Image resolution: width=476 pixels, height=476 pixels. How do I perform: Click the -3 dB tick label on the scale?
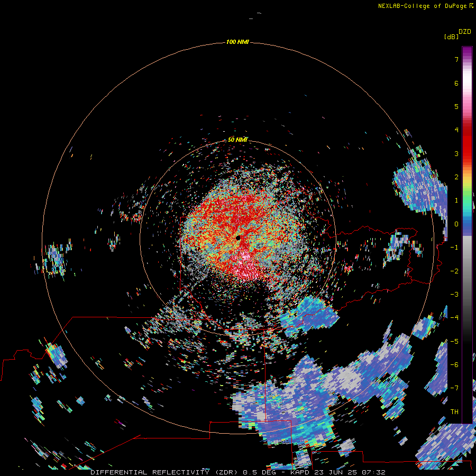(454, 295)
